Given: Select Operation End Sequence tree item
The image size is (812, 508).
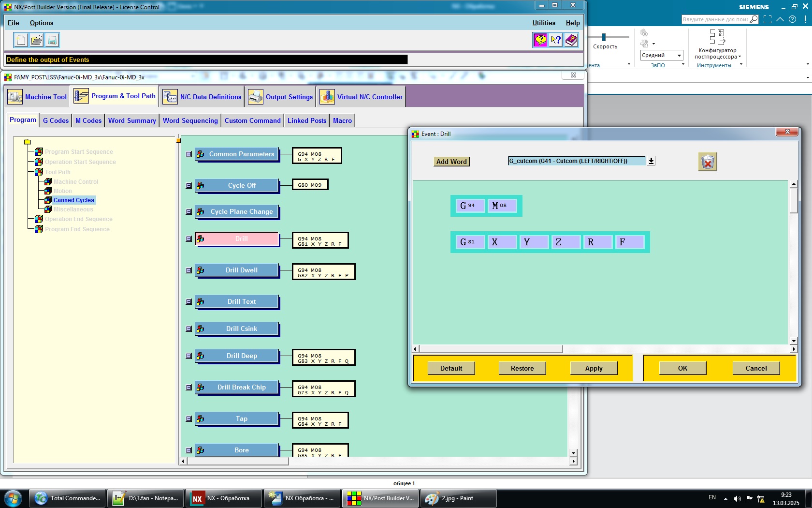Looking at the screenshot, I should coord(79,219).
